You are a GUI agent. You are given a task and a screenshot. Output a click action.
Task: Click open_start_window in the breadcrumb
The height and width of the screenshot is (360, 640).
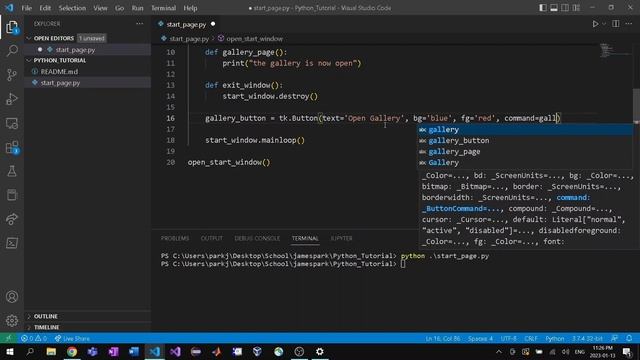(254, 39)
